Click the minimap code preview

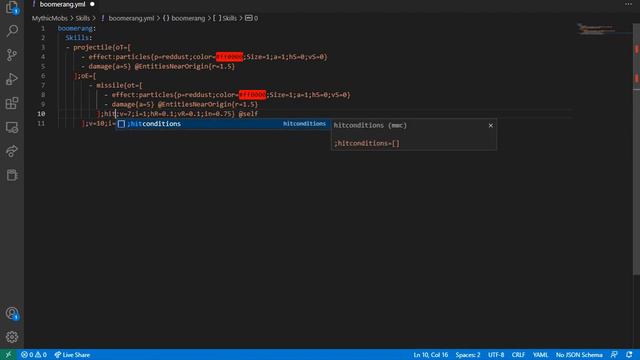(595, 29)
